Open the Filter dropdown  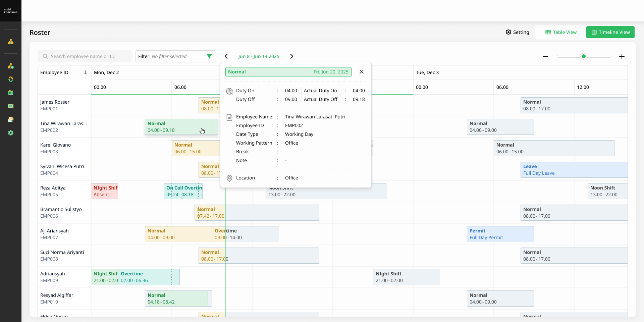(176, 56)
